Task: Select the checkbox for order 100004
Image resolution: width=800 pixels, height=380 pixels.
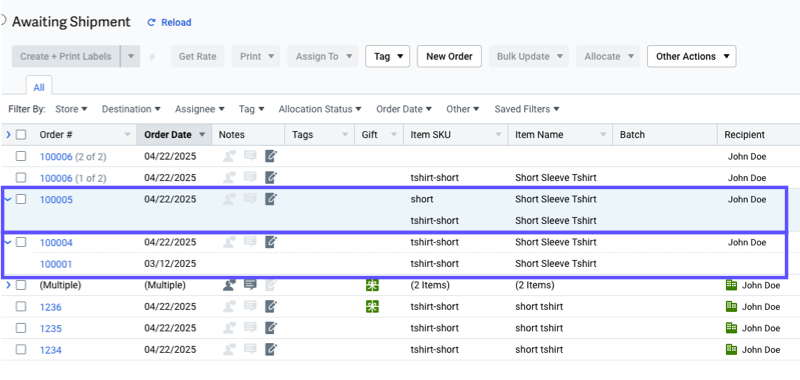Action: [x=21, y=242]
